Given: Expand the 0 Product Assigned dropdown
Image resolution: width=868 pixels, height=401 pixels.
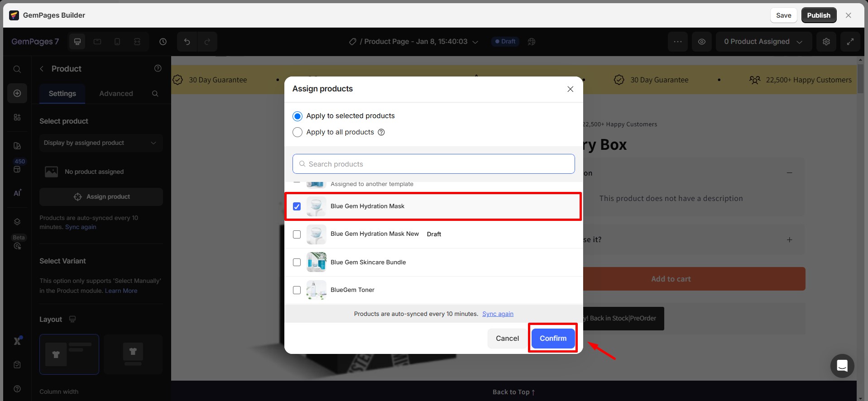Looking at the screenshot, I should (762, 42).
